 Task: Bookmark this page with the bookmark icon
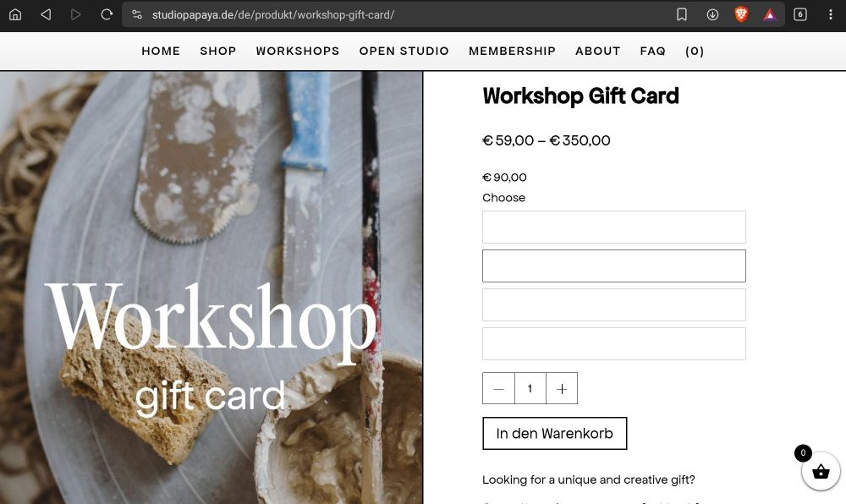(x=682, y=14)
